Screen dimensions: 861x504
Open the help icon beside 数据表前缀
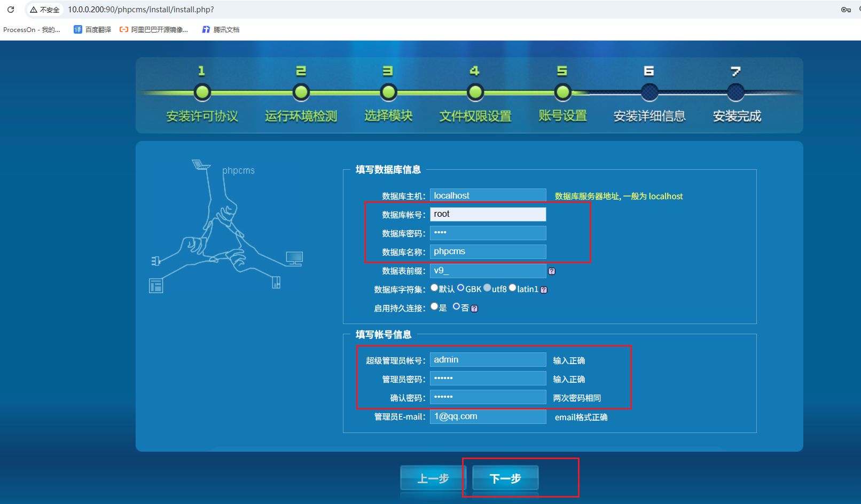point(552,271)
